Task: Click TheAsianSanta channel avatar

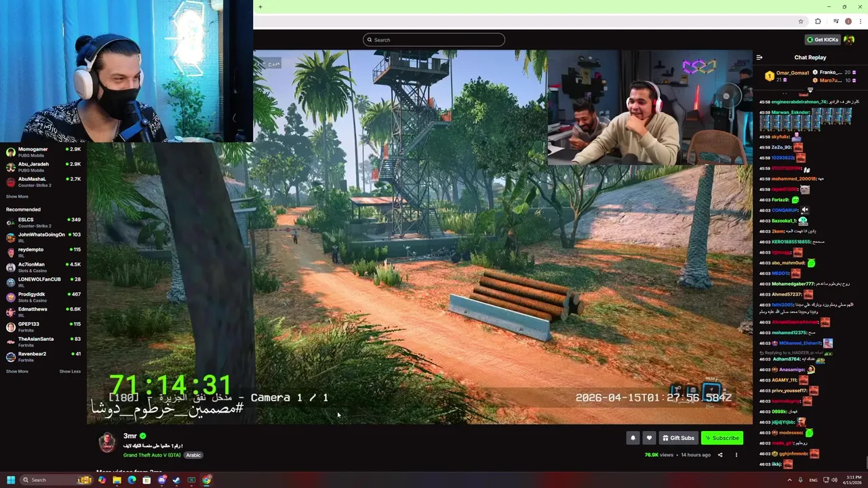Action: (x=11, y=342)
